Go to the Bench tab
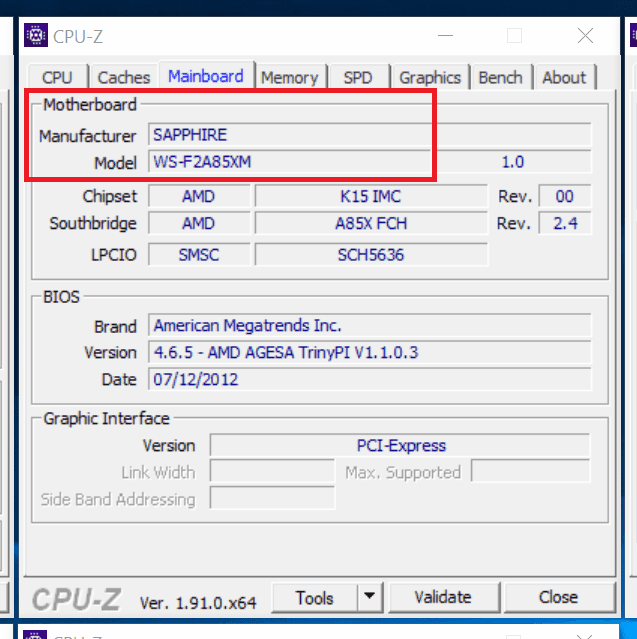The image size is (637, 639). point(500,77)
